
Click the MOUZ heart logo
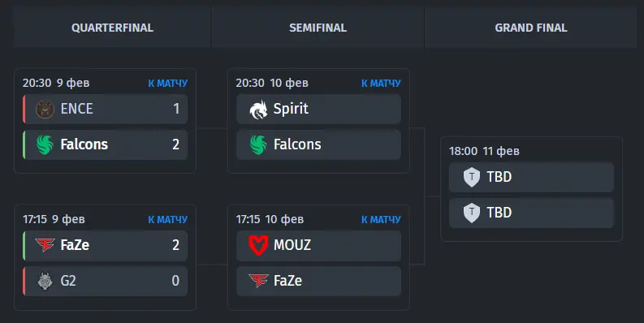(x=258, y=245)
